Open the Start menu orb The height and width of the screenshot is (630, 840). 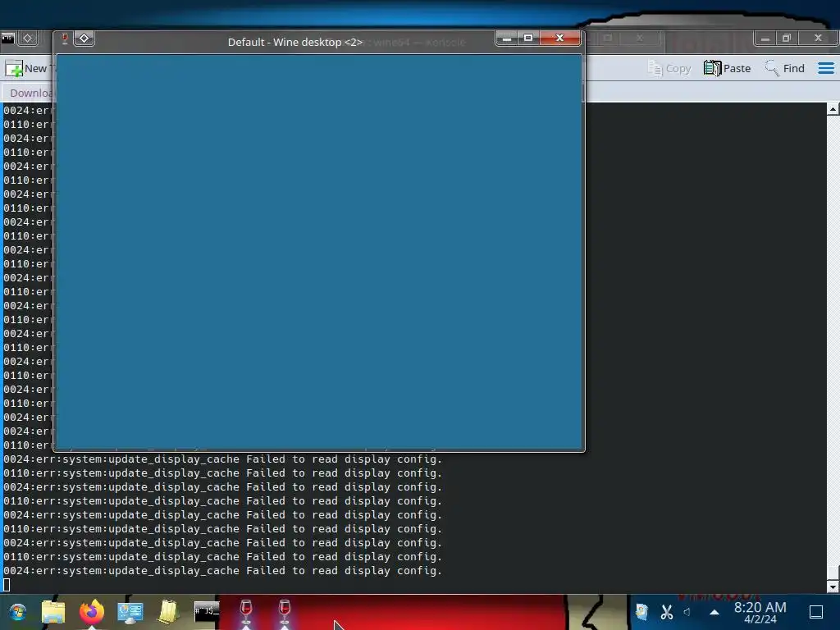pyautogui.click(x=17, y=612)
